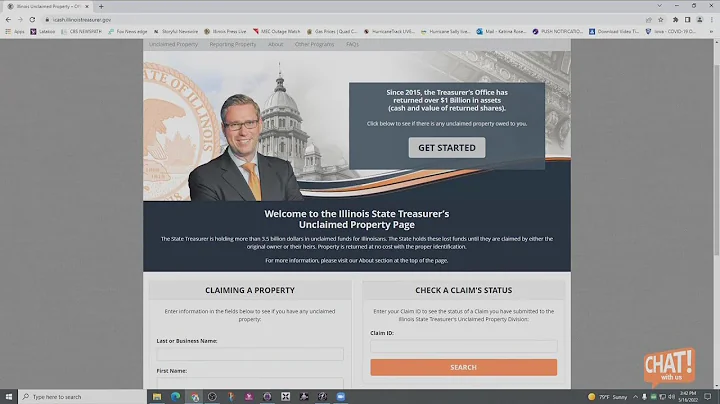Switch to Chrome in the taskbar
This screenshot has height=404, width=720.
194,397
